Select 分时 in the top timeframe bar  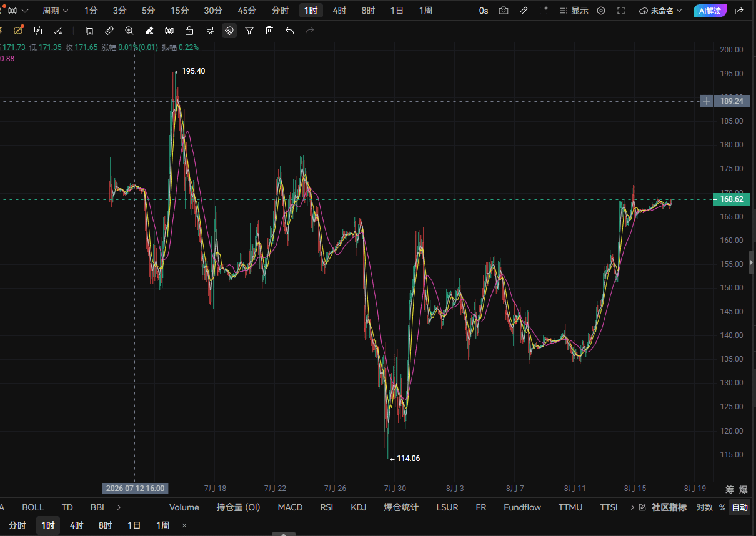pos(280,11)
